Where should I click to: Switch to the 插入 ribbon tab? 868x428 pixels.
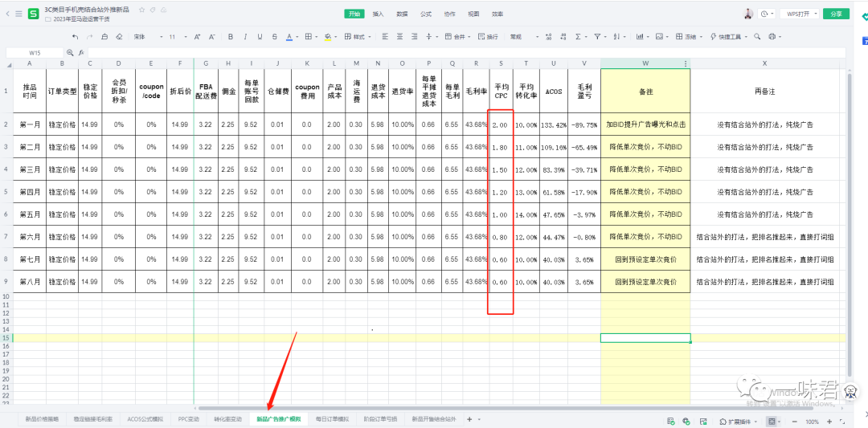pos(378,14)
